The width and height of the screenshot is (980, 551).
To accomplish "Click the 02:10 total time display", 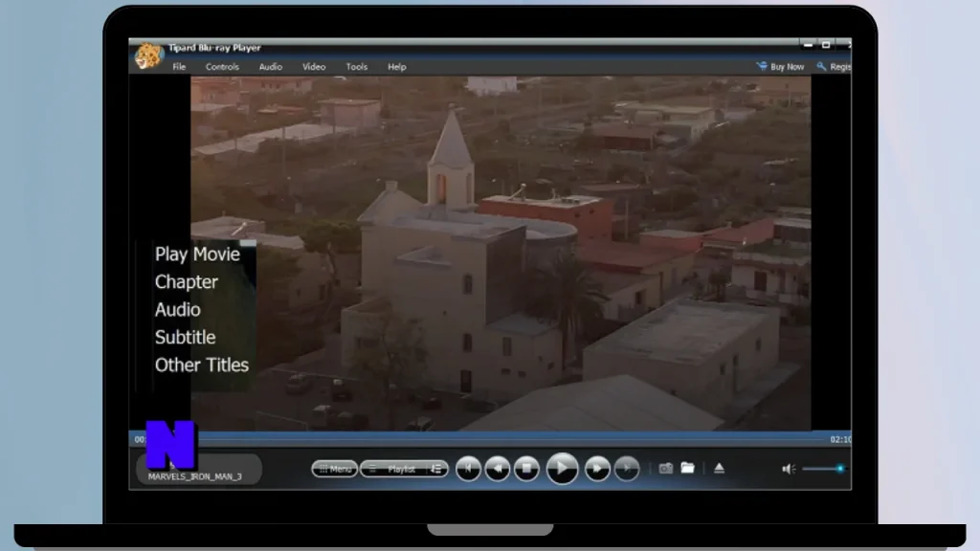I will (840, 440).
